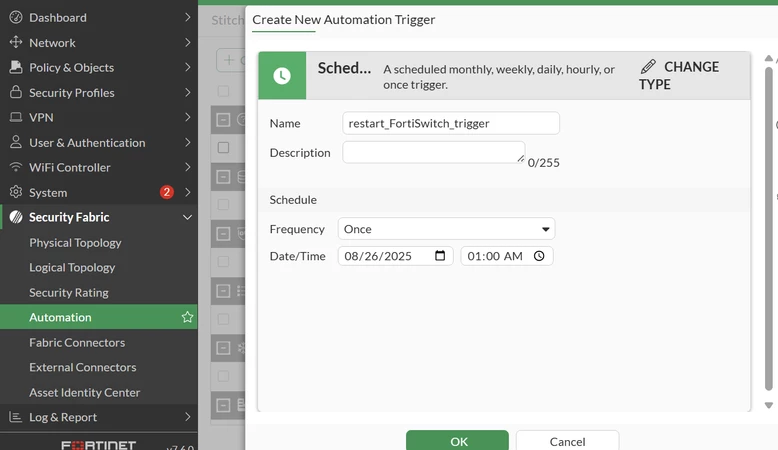Collapse the second group in background list

223,177
